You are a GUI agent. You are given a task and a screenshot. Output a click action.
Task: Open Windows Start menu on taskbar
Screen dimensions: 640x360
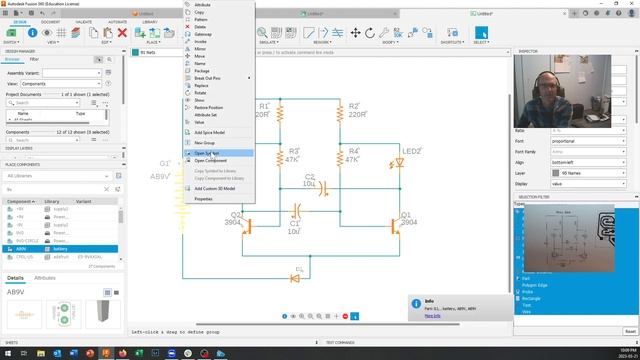tap(7, 353)
